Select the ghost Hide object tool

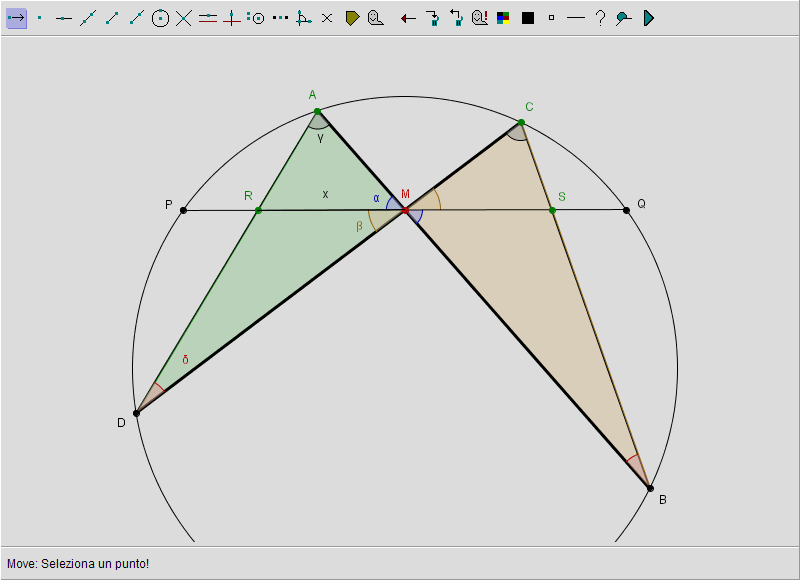click(x=376, y=18)
